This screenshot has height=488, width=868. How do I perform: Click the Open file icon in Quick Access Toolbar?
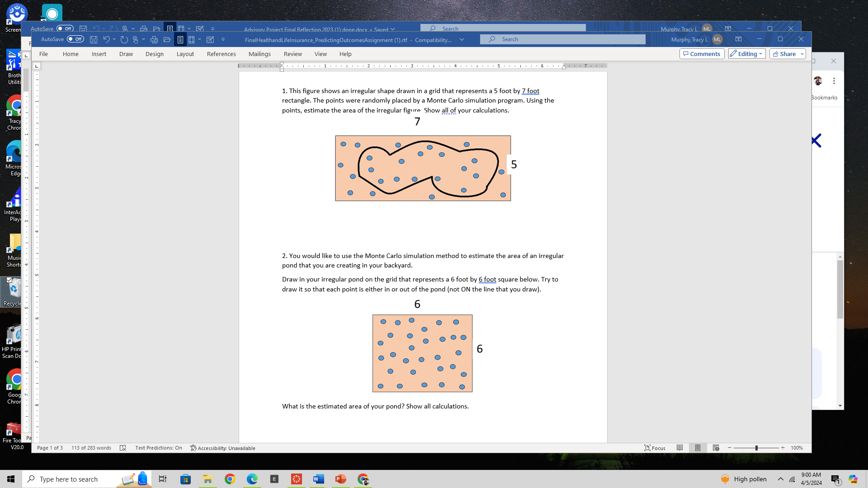point(167,39)
